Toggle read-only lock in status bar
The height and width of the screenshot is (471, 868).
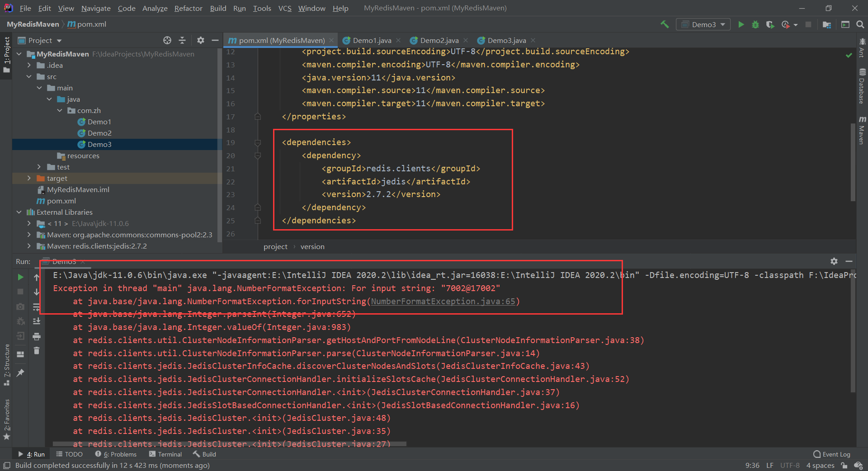click(844, 466)
